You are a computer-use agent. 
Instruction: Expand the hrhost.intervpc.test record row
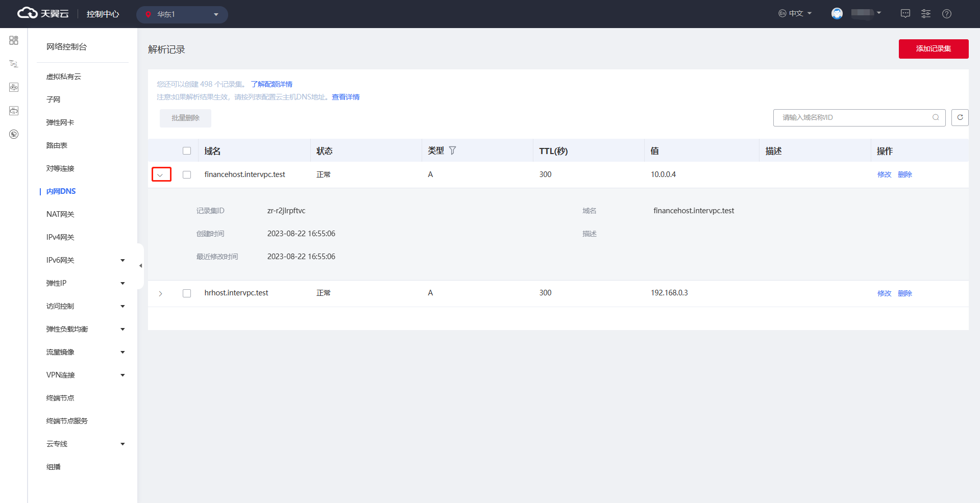161,293
